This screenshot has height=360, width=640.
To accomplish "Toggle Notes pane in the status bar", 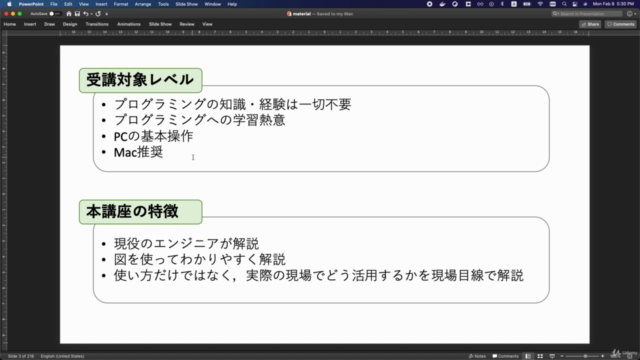I will coord(477,356).
